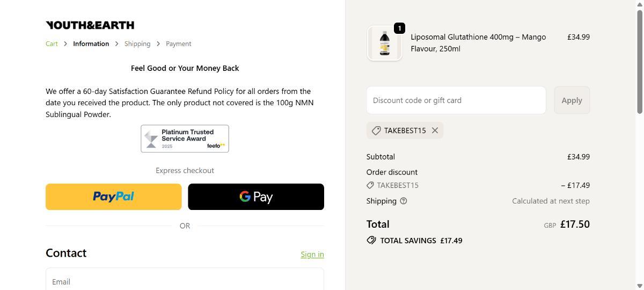This screenshot has width=644, height=290.
Task: Click the shipping help question mark icon
Action: (404, 201)
